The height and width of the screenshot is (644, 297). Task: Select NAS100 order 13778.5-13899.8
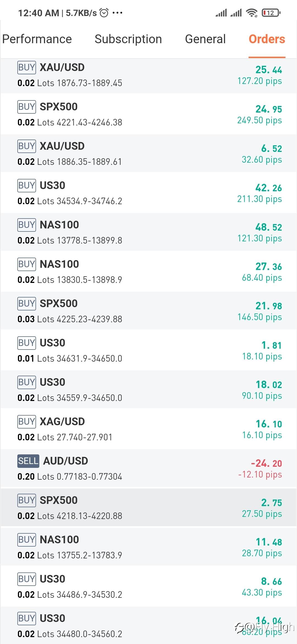click(148, 232)
